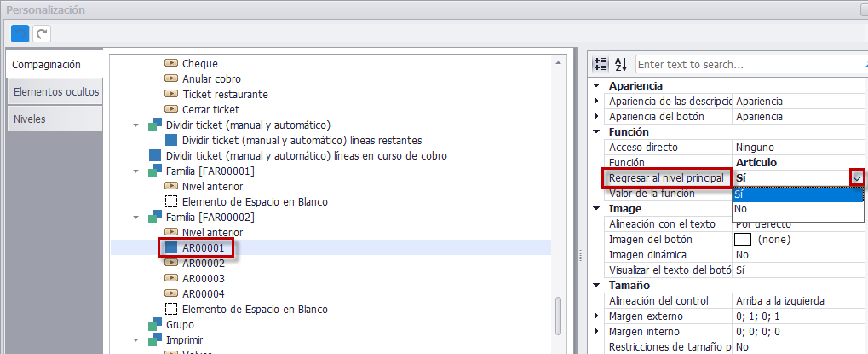Viewport: 868px width, 354px height.
Task: Select the AR00003 tree row
Action: coord(331,279)
